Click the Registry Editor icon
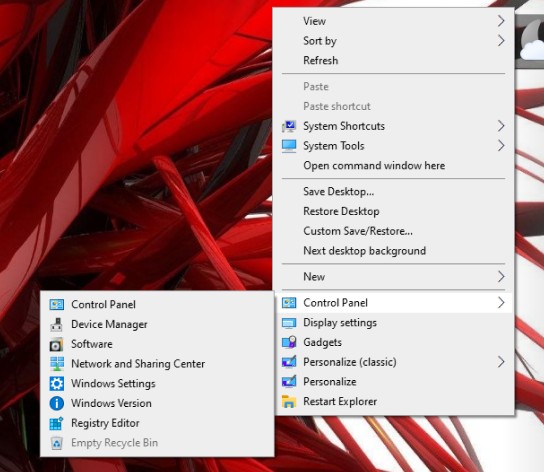 point(57,423)
